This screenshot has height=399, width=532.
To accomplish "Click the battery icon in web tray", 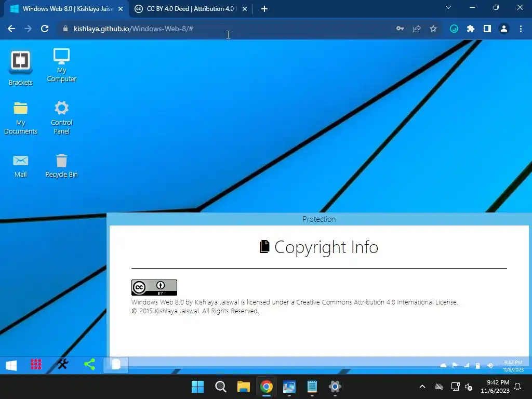I will (478, 365).
